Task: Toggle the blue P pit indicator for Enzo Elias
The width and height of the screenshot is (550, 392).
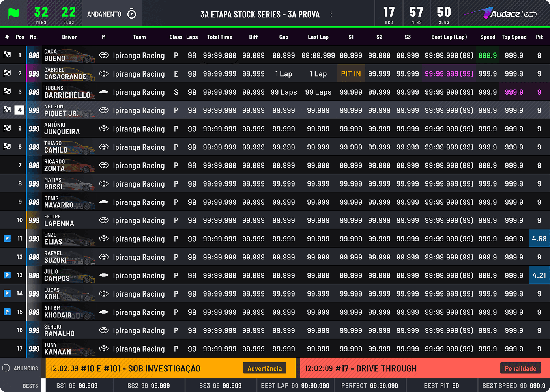Action: tap(7, 238)
